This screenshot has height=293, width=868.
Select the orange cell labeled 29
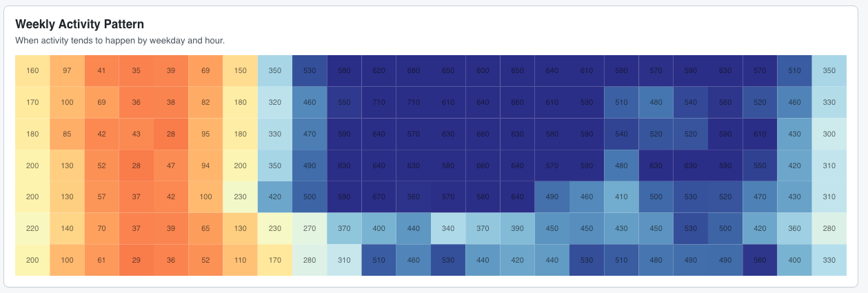tap(136, 260)
